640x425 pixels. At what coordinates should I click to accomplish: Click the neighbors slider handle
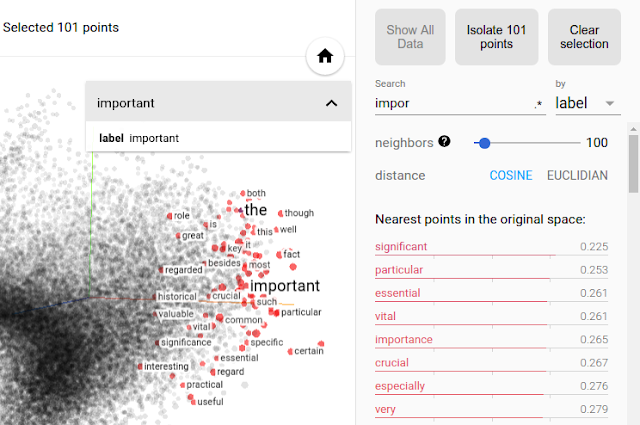click(484, 143)
